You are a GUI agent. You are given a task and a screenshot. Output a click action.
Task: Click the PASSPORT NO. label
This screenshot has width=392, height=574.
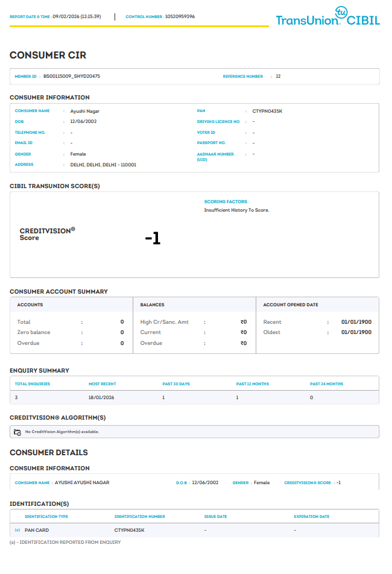(x=211, y=143)
